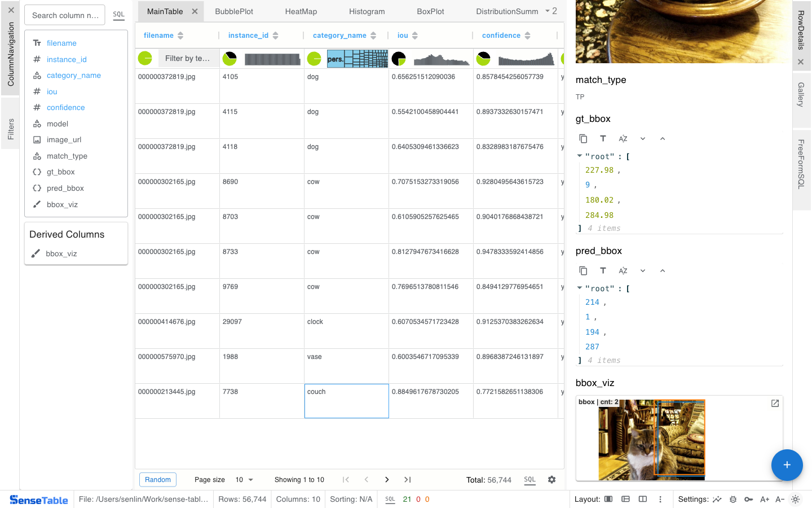Select confidence in column navigation list
Image resolution: width=812 pixels, height=508 pixels.
coord(65,108)
